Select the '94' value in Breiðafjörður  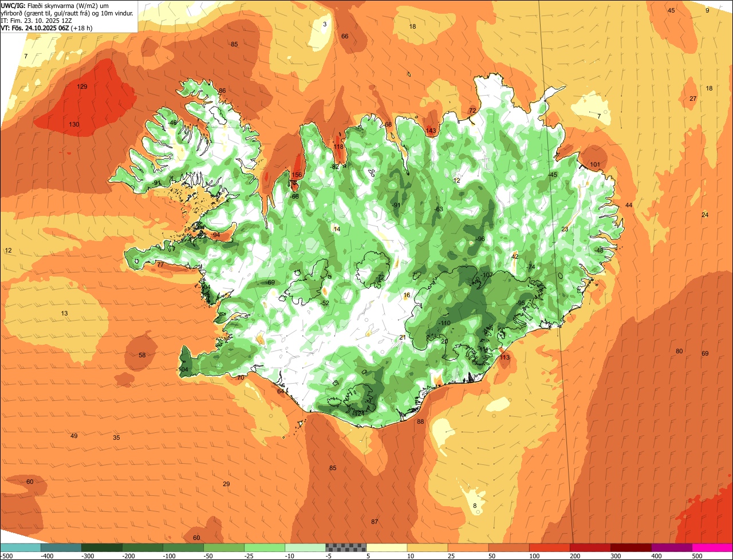(x=216, y=235)
